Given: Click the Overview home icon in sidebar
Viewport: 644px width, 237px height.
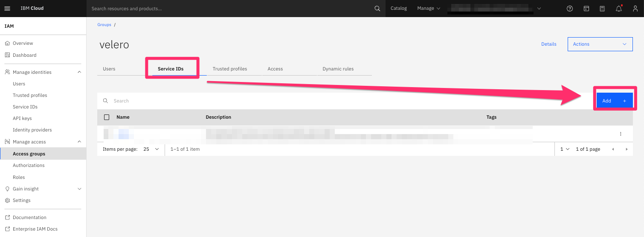Looking at the screenshot, I should point(7,43).
